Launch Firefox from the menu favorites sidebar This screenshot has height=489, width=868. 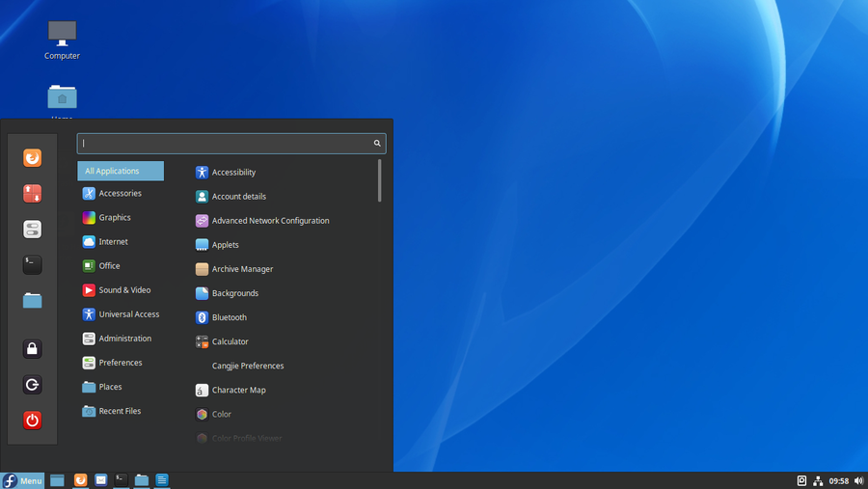[x=32, y=157]
